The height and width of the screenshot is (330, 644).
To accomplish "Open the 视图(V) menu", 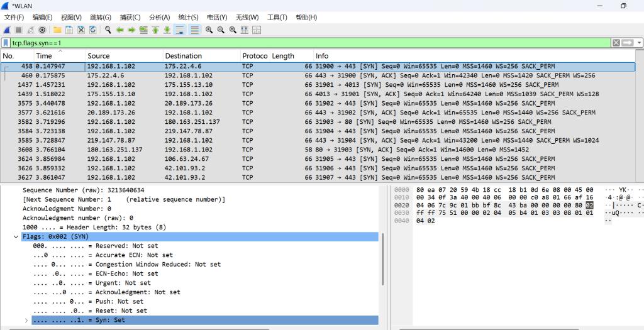I will tap(71, 17).
